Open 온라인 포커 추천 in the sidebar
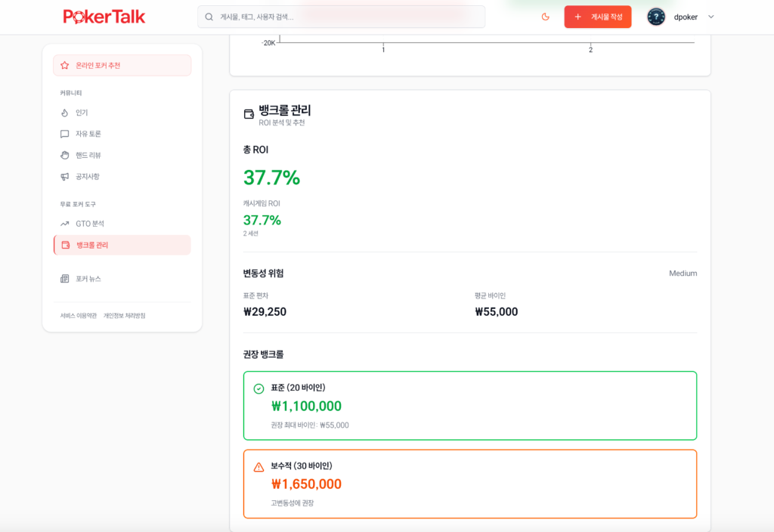Image resolution: width=774 pixels, height=532 pixels. click(122, 65)
